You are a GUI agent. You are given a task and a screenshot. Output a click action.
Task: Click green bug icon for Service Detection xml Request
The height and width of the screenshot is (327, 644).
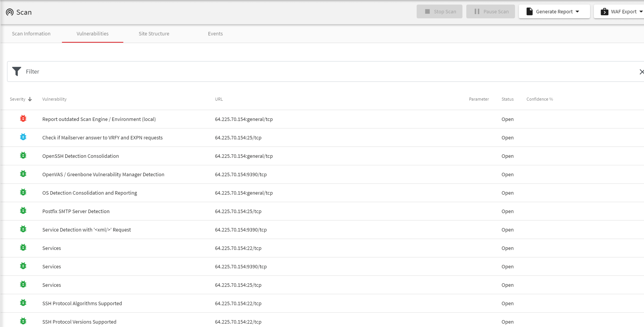23,229
